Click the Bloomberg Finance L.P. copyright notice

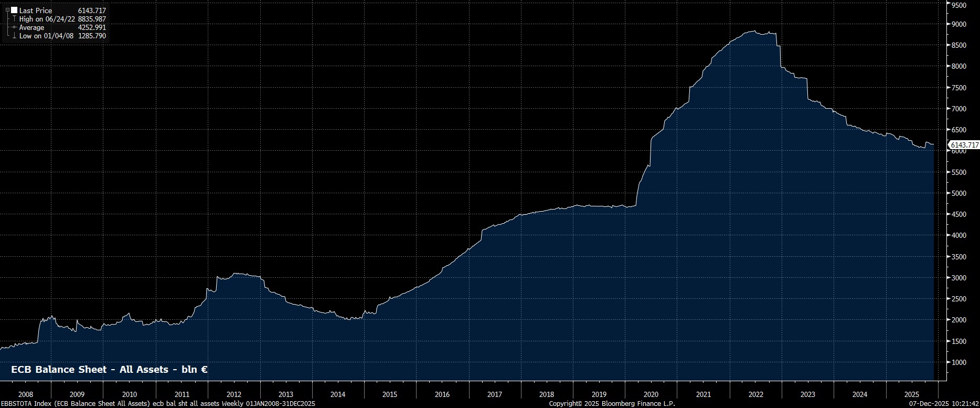point(612,403)
